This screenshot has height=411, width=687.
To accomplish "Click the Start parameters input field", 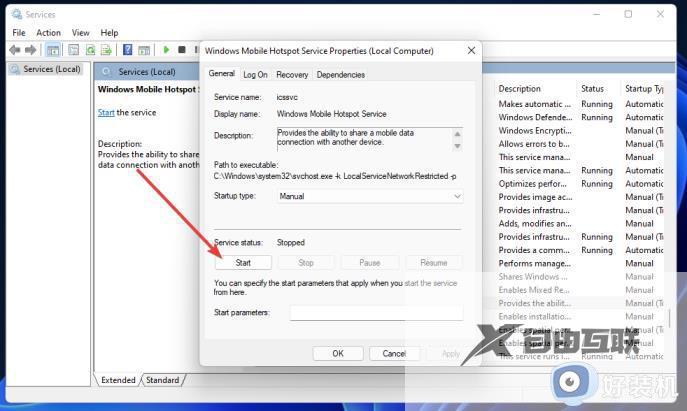I will [376, 313].
